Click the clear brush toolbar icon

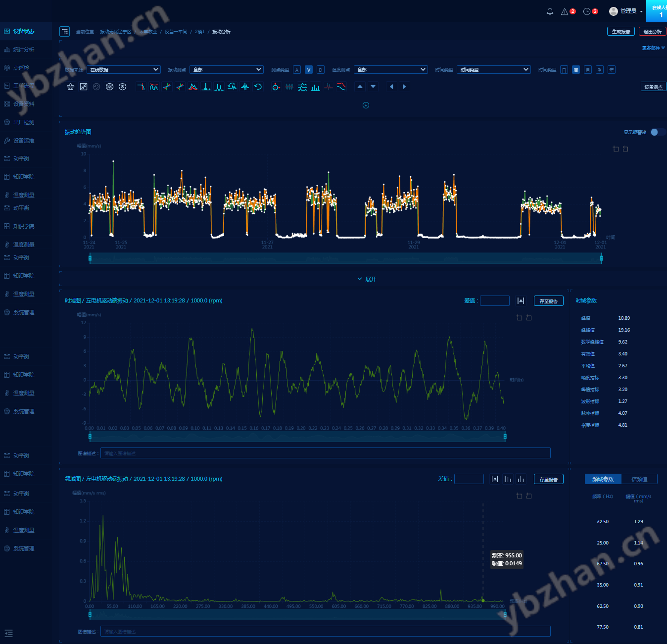coord(71,87)
